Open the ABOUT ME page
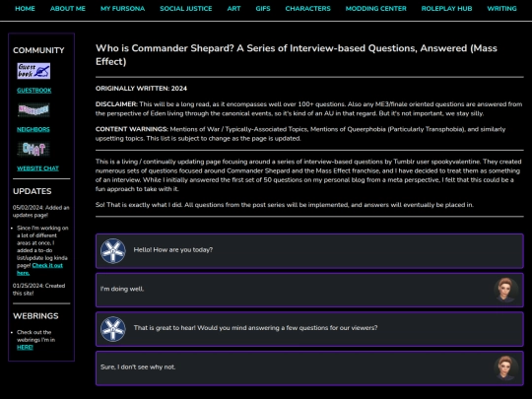Image resolution: width=532 pixels, height=399 pixels. (x=68, y=9)
